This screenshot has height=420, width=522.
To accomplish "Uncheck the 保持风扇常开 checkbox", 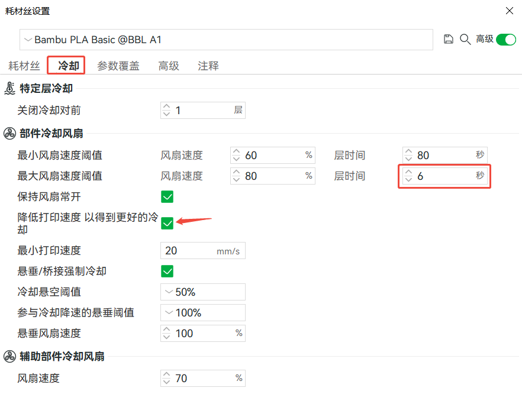I will click(x=167, y=196).
